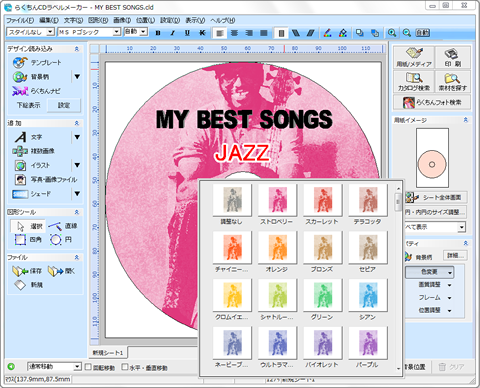The width and height of the screenshot is (480, 388).
Task: Switch to the 新規シート1 sheet tab
Action: (108, 352)
